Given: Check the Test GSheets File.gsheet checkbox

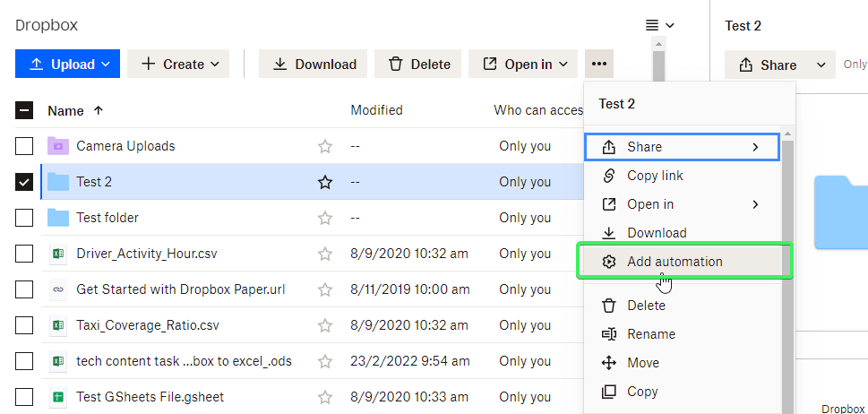Looking at the screenshot, I should 24,397.
